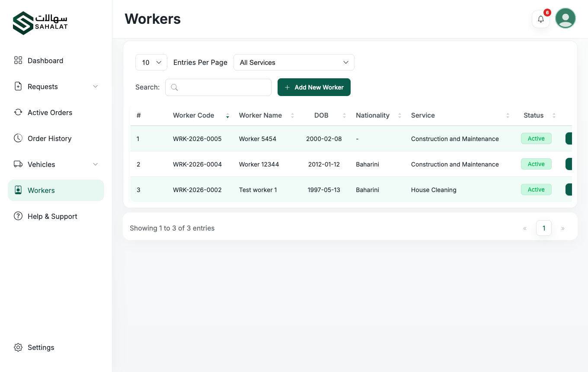Screen dimensions: 588x372
Task: Expand the Vehicles submenu chevron
Action: coord(96,164)
